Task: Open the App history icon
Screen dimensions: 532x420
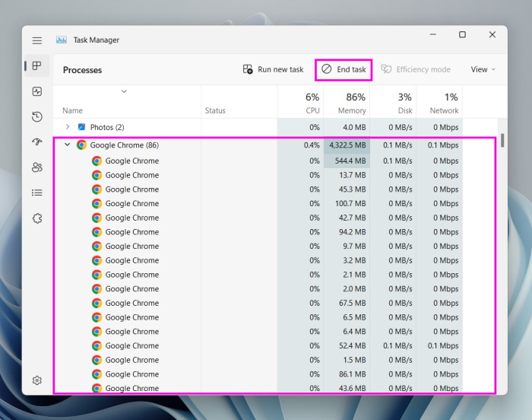Action: (36, 116)
